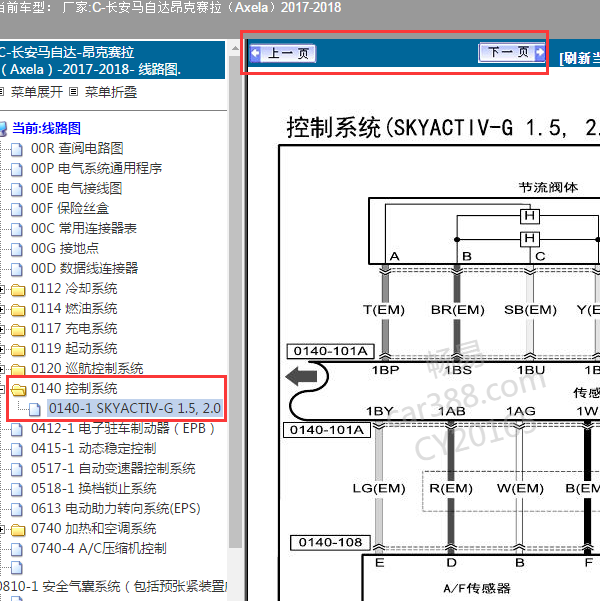Open 00R 查阅电路图 page
Viewport: 600px width, 601px height.
[x=77, y=148]
